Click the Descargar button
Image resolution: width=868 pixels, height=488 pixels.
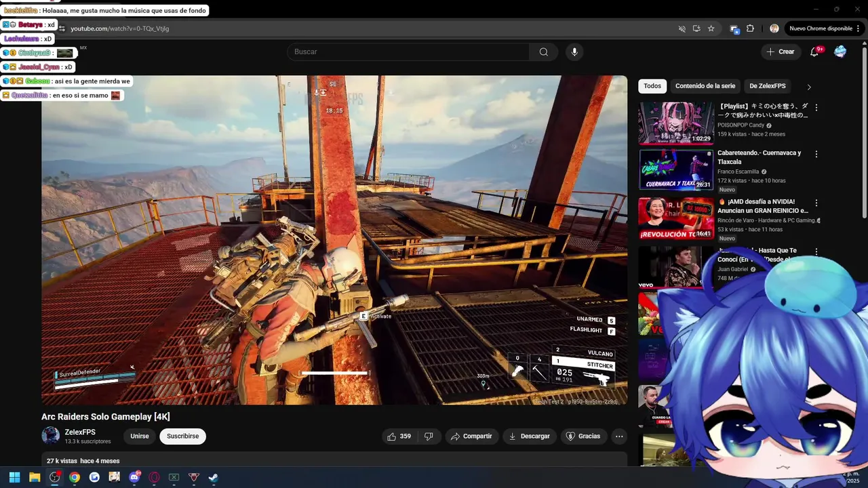(x=530, y=436)
